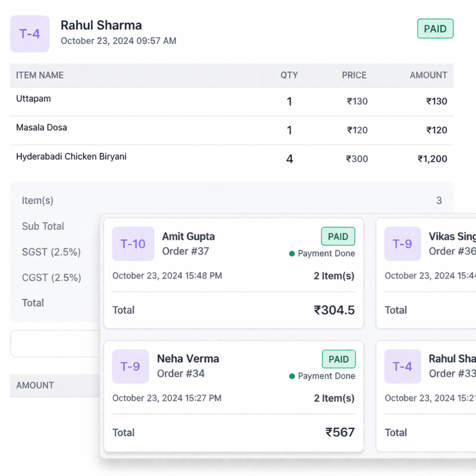
Task: Click 2 Item(s) on Amit Gupta card
Action: 334,275
